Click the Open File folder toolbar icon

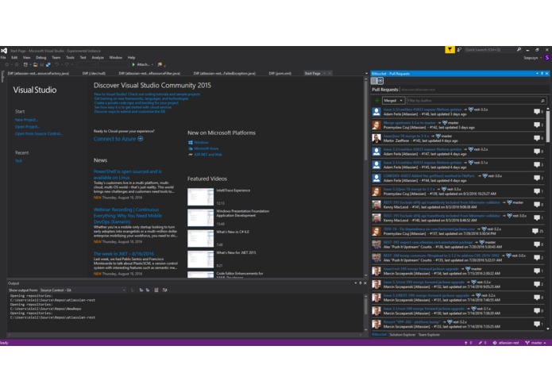point(36,65)
